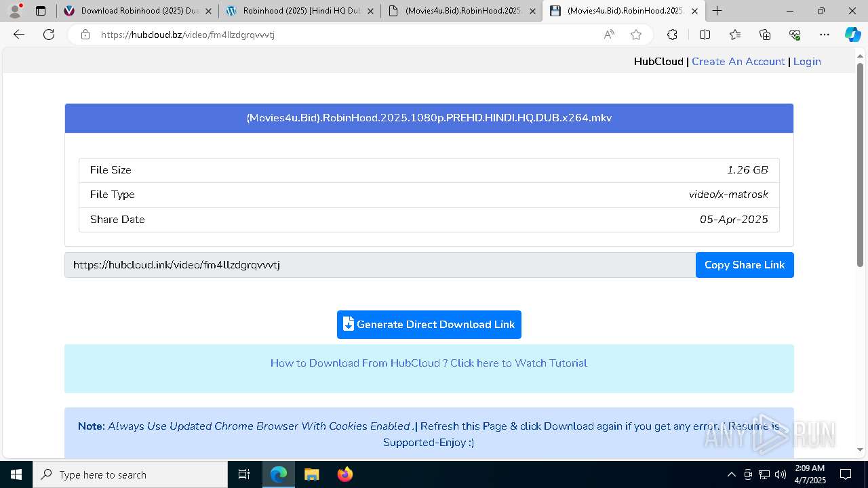Open the browser profile icon
Viewport: 868px width, 488px height.
pyautogui.click(x=15, y=11)
